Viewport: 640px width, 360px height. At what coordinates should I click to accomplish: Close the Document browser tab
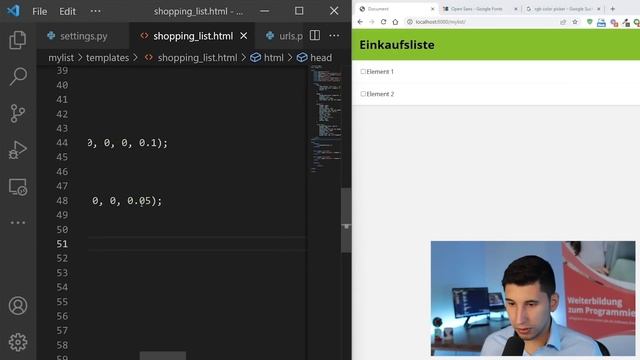click(433, 9)
